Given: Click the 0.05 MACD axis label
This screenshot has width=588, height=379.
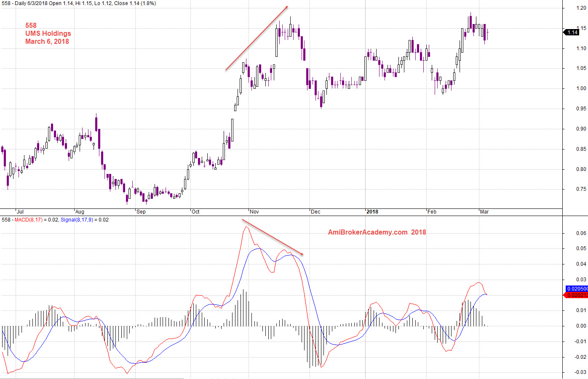Looking at the screenshot, I should click(x=581, y=248).
